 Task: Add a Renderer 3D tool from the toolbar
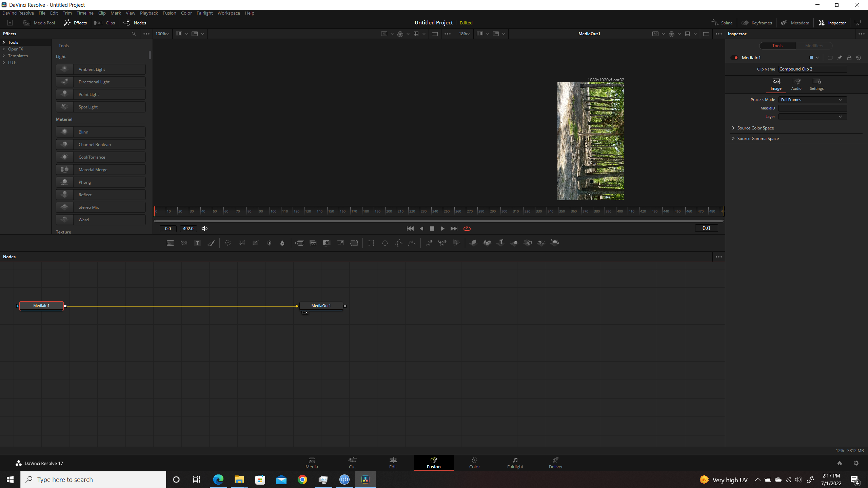[x=555, y=243]
